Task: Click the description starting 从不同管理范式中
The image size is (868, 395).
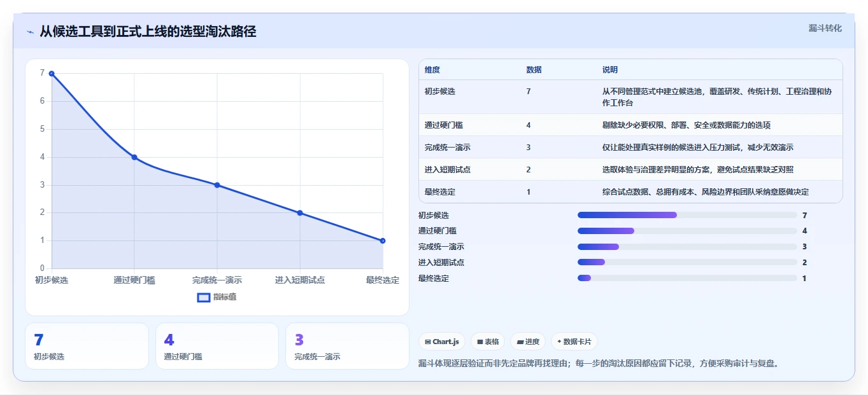Action: [x=717, y=97]
